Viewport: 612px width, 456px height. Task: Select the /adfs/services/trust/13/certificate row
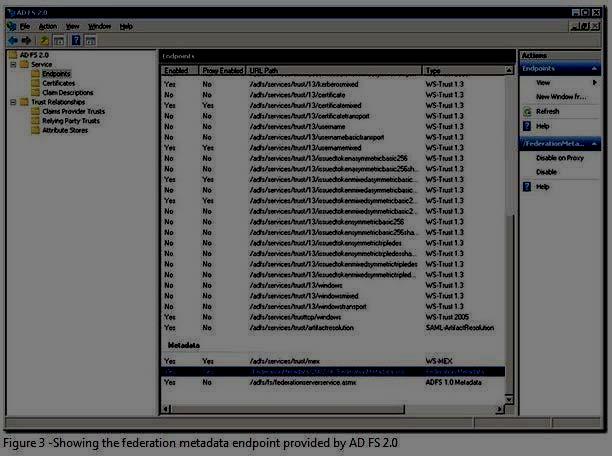333,95
